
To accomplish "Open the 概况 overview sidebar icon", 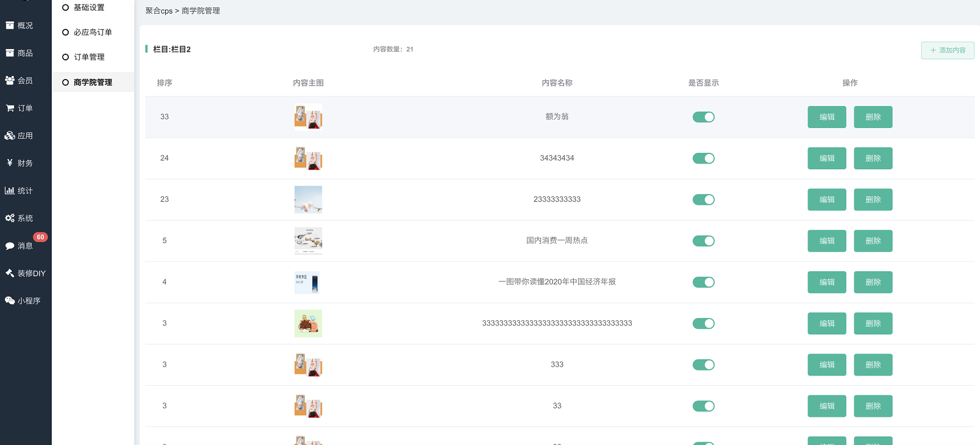I will pos(10,25).
